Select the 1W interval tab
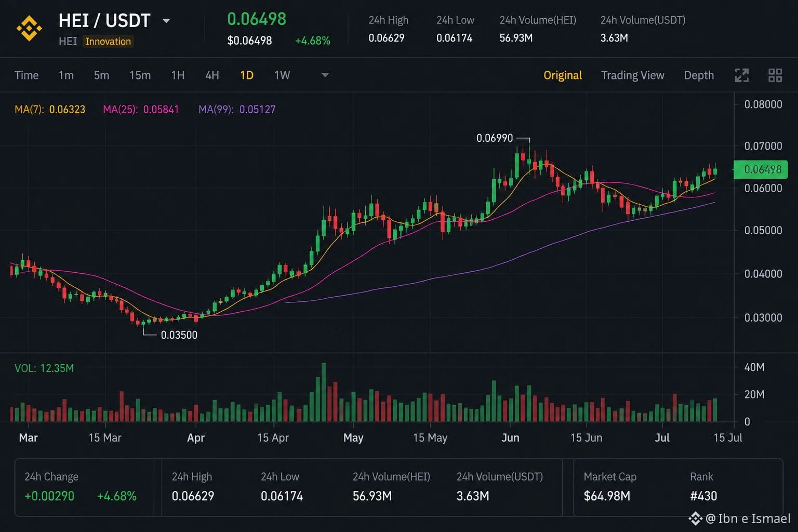 [282, 75]
